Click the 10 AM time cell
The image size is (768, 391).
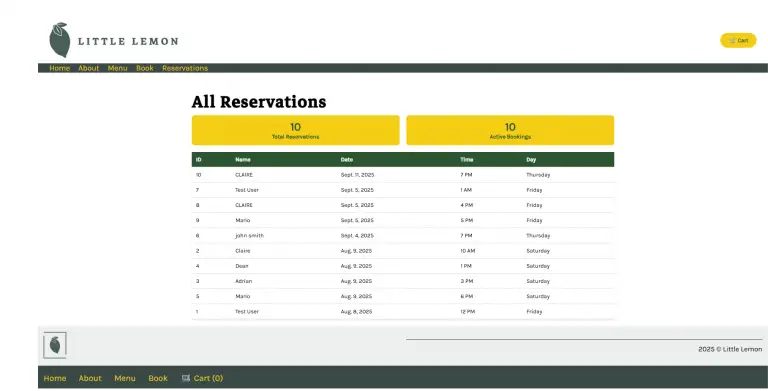467,251
